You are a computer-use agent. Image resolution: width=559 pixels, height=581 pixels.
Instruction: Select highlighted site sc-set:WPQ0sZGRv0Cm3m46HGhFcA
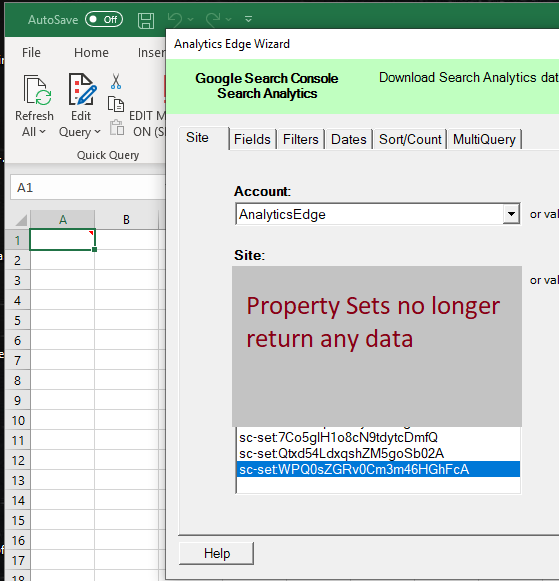(378, 469)
